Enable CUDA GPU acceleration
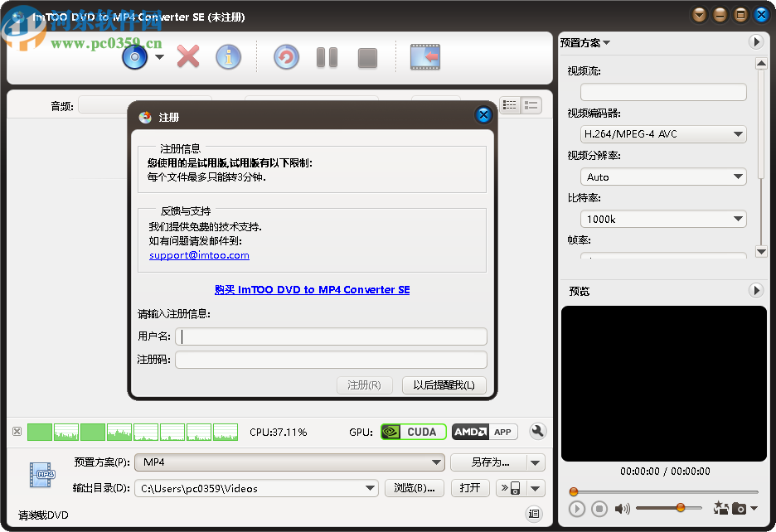Image resolution: width=776 pixels, height=532 pixels. (x=413, y=431)
